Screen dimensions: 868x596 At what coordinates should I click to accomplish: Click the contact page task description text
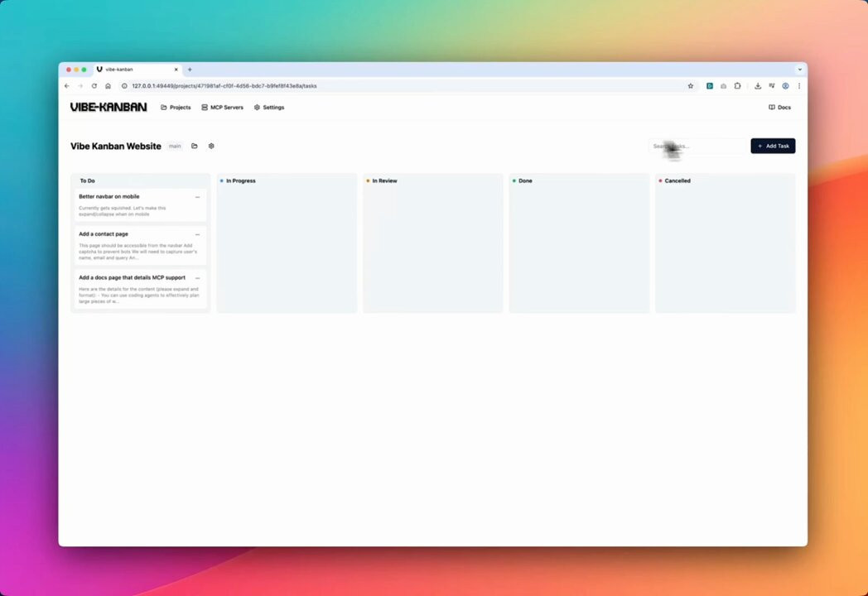click(137, 252)
